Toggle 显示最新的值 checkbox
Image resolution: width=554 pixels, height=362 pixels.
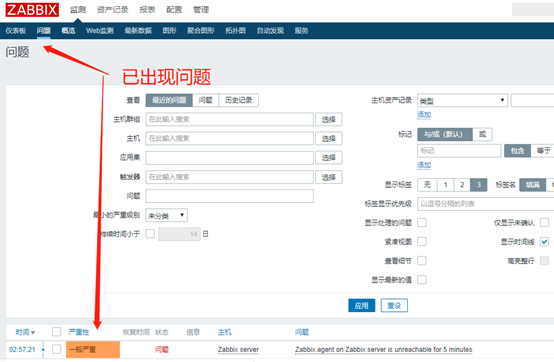(x=422, y=280)
